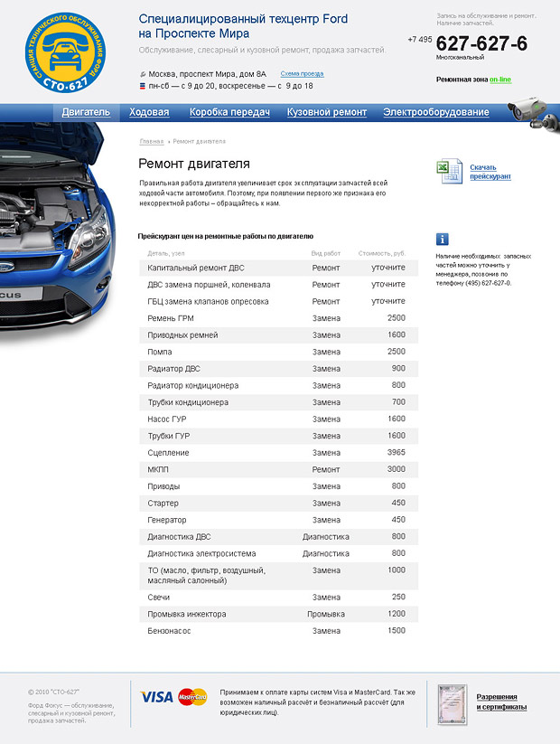Click Скачать прейскурант download link
Image resolution: width=560 pixels, height=744 pixels.
(490, 172)
